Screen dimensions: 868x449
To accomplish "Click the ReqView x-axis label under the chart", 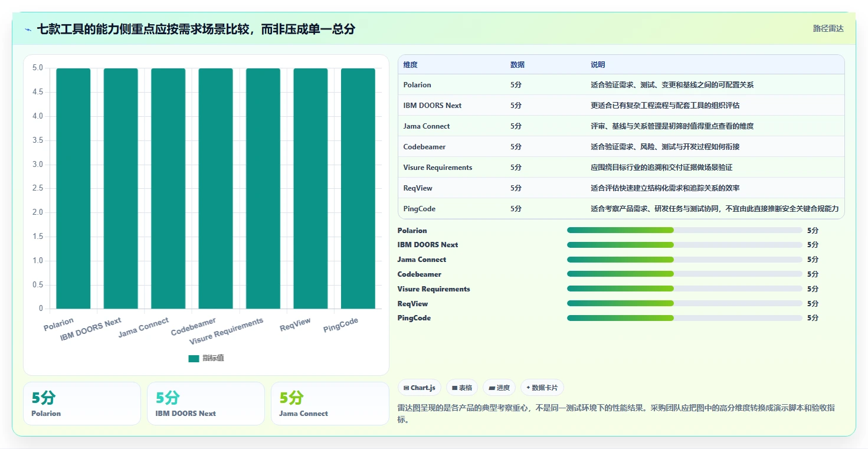I will [x=295, y=325].
